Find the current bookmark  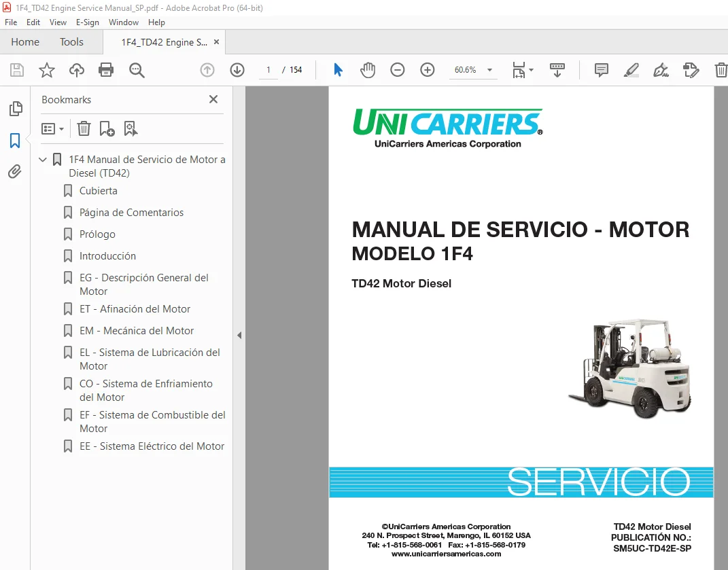(131, 128)
